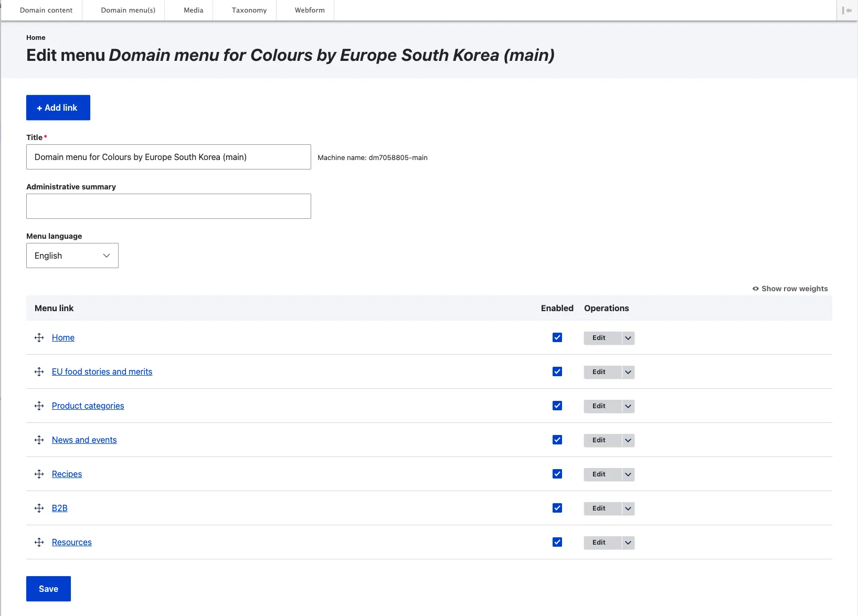858x616 pixels.
Task: Open the Taxonomy tab
Action: pyautogui.click(x=249, y=10)
